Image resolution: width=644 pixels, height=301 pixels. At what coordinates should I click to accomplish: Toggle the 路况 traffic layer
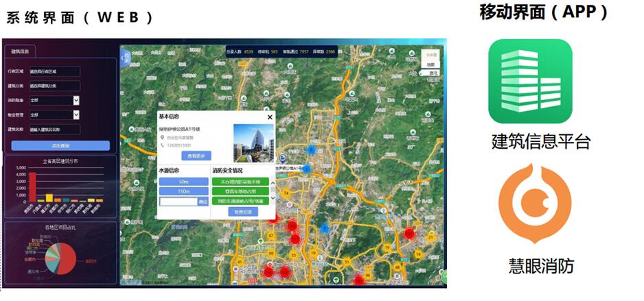[x=430, y=73]
